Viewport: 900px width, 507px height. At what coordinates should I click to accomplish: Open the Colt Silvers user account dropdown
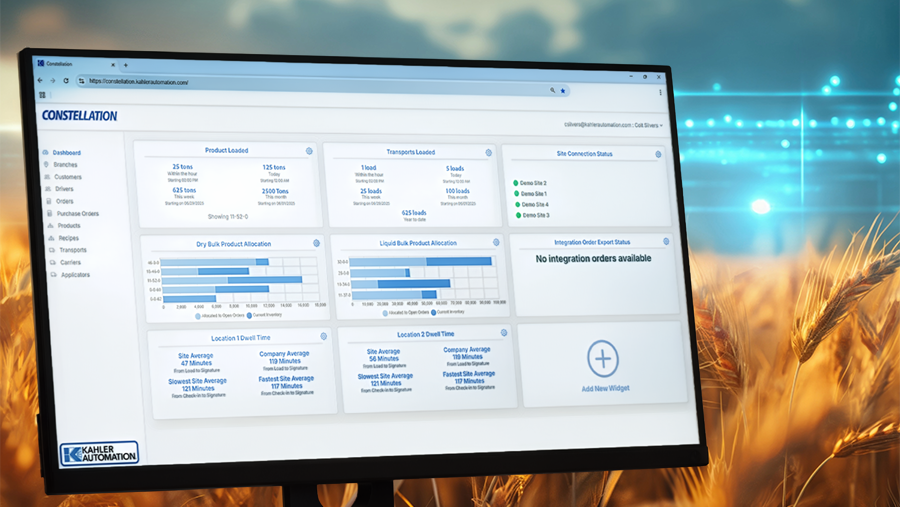pos(613,125)
